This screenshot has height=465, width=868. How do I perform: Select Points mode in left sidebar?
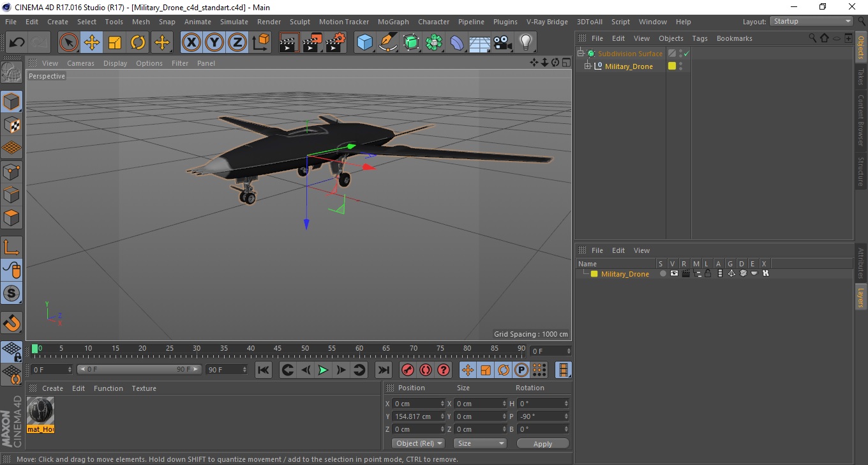11,171
